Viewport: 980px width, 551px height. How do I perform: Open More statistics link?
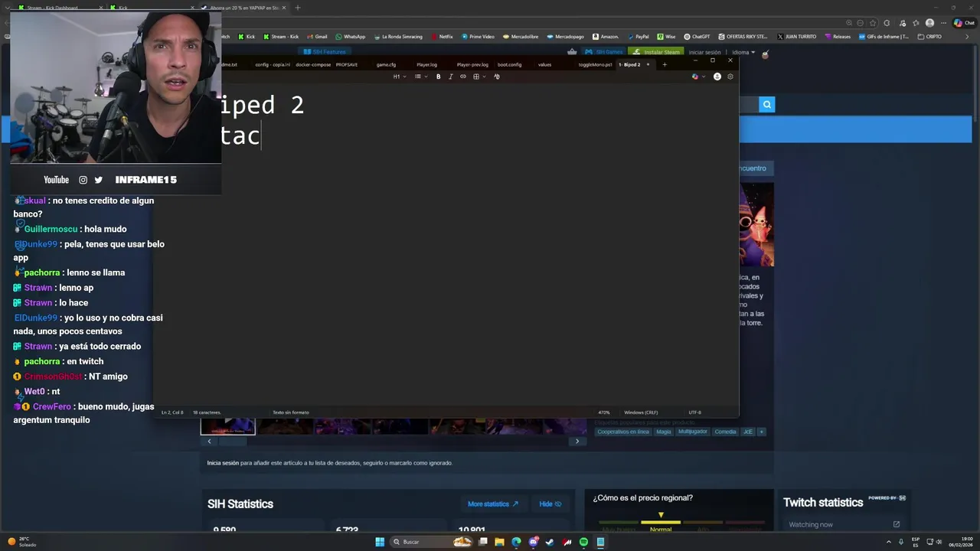(493, 504)
